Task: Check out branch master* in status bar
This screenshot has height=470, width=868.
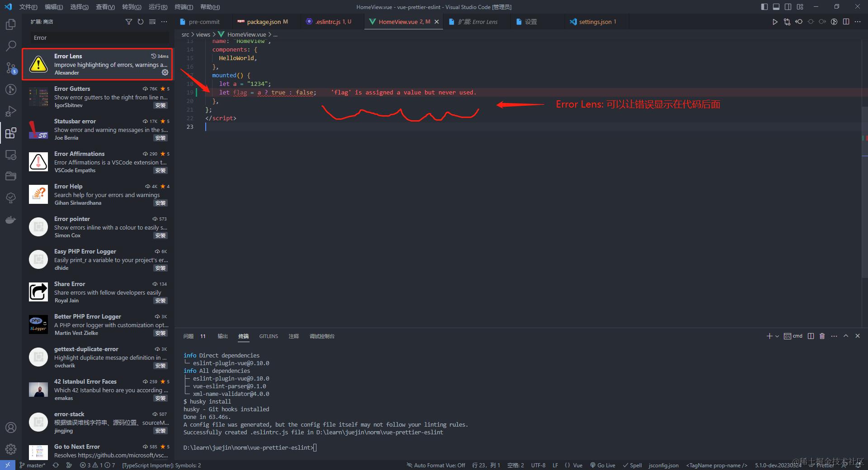Action: click(x=33, y=465)
